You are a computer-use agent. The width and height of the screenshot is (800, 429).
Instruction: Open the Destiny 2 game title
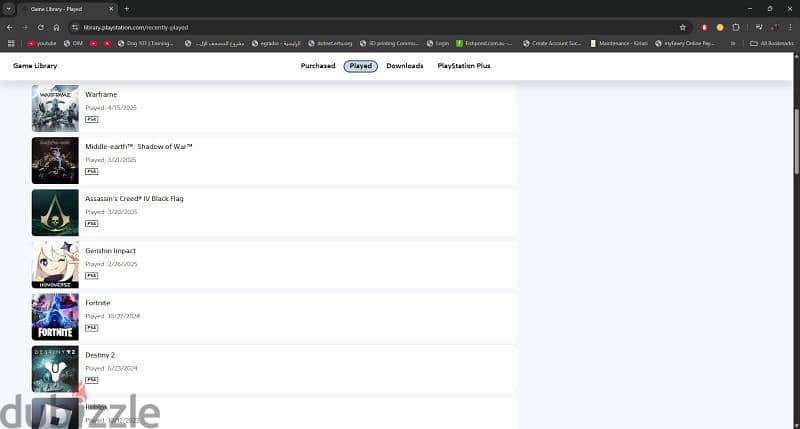100,355
